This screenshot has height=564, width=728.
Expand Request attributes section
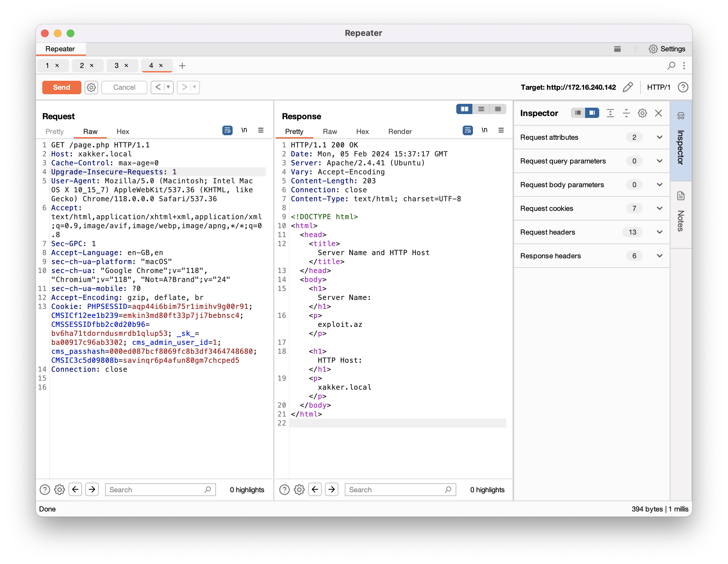[x=592, y=137]
